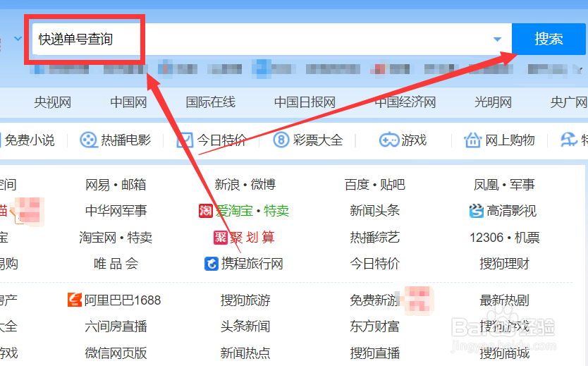Open the 头条新闻 link
588x366 pixels.
click(245, 327)
